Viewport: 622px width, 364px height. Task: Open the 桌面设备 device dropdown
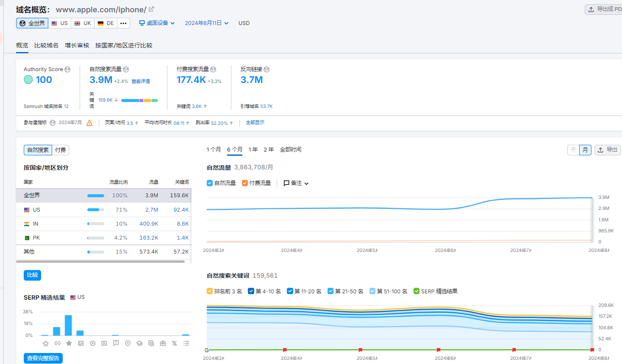(157, 23)
